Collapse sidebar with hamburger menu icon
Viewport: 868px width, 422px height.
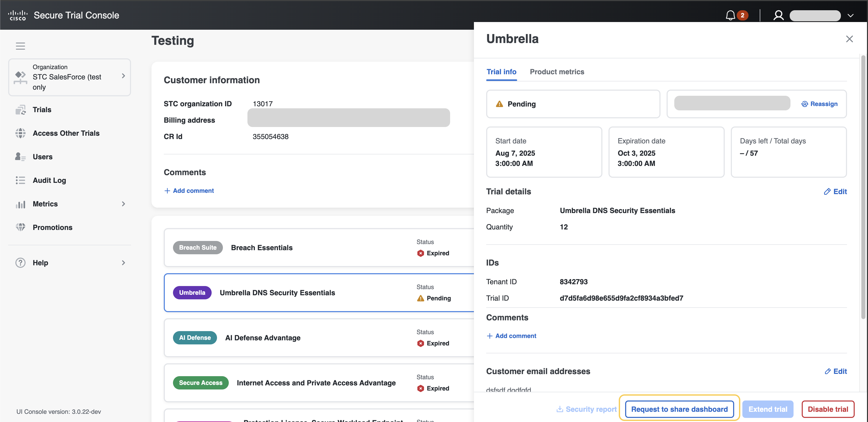20,46
